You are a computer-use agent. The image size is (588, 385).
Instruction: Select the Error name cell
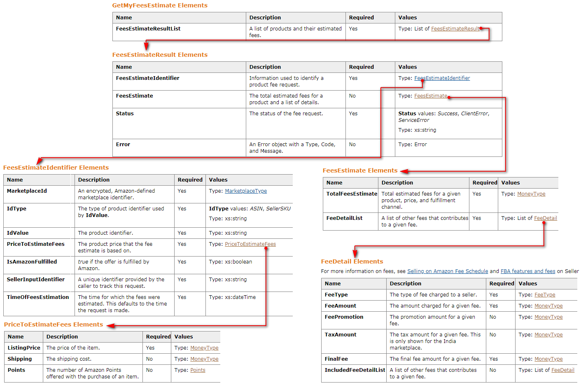click(179, 148)
